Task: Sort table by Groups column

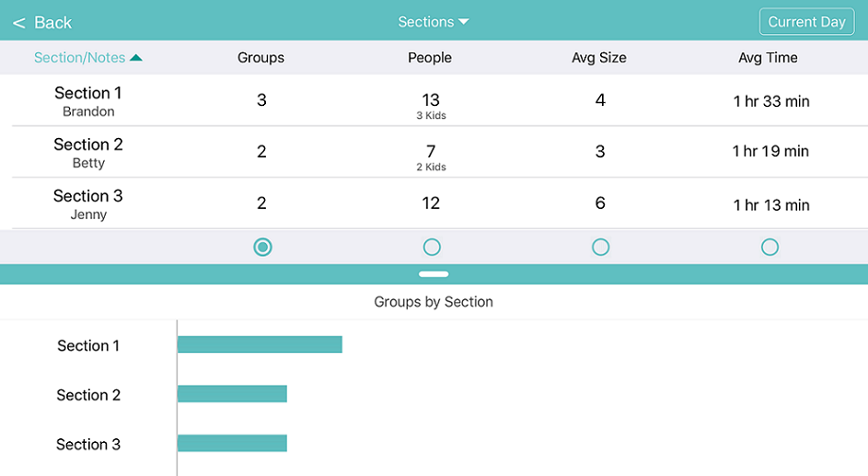Action: click(260, 58)
